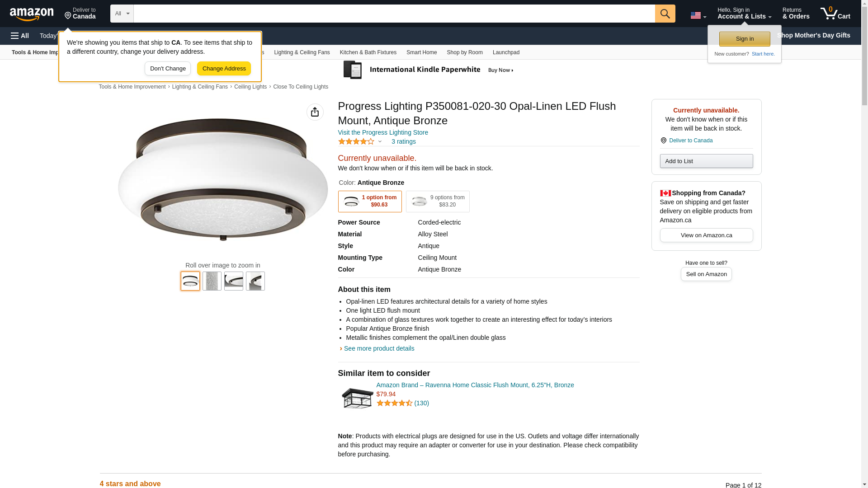
Task: Select the 9 options from $83.20 swatch
Action: tap(438, 202)
